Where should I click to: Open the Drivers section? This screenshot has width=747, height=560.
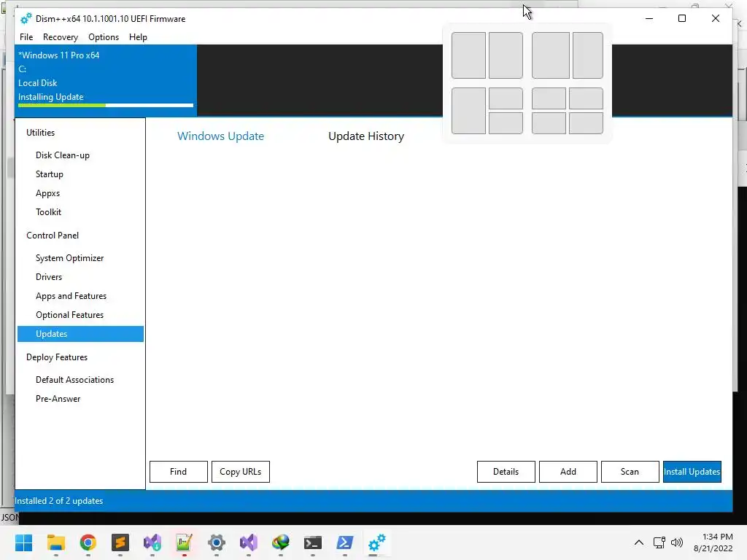point(49,277)
